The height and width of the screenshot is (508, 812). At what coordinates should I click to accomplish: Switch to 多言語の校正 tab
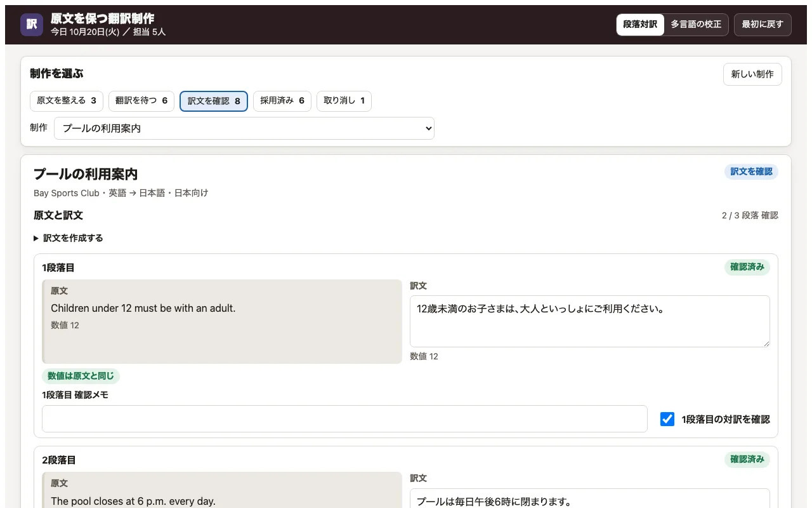(x=696, y=25)
